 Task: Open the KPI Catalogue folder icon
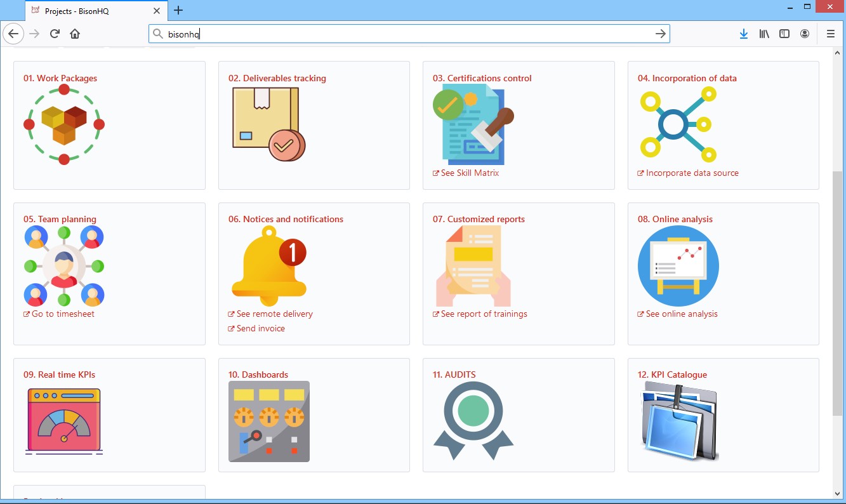point(678,421)
